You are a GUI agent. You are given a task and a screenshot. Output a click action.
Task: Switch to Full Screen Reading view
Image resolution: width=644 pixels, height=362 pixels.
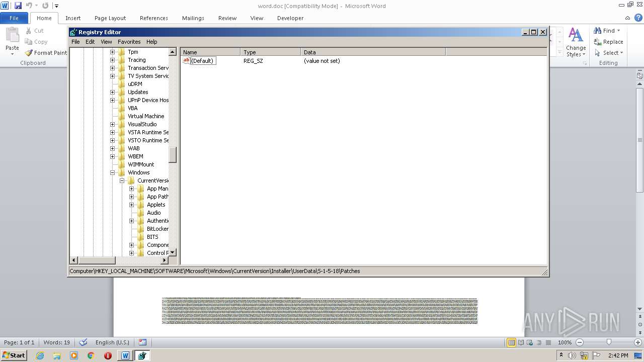[x=521, y=342]
